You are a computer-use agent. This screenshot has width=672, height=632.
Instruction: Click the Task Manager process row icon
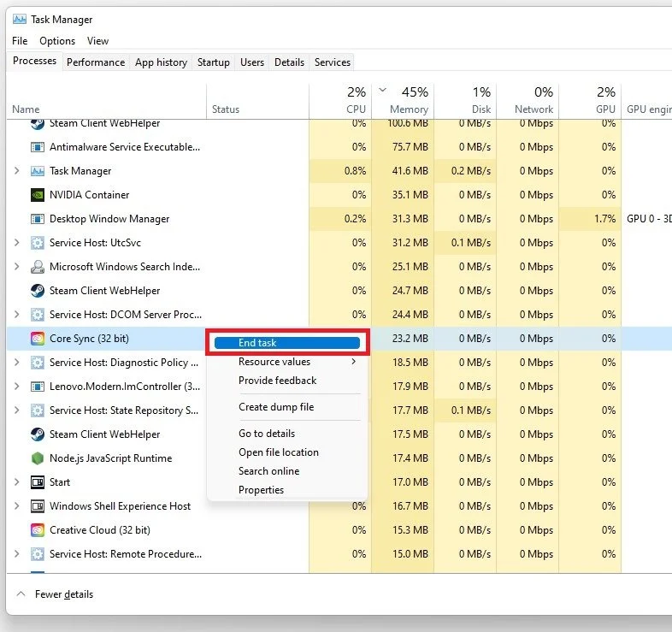(x=38, y=171)
